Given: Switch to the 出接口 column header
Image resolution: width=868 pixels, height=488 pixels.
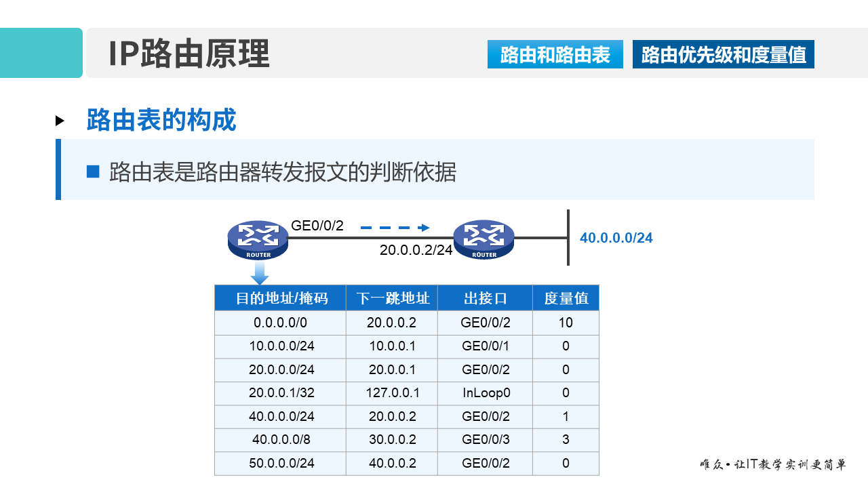Looking at the screenshot, I should (484, 298).
